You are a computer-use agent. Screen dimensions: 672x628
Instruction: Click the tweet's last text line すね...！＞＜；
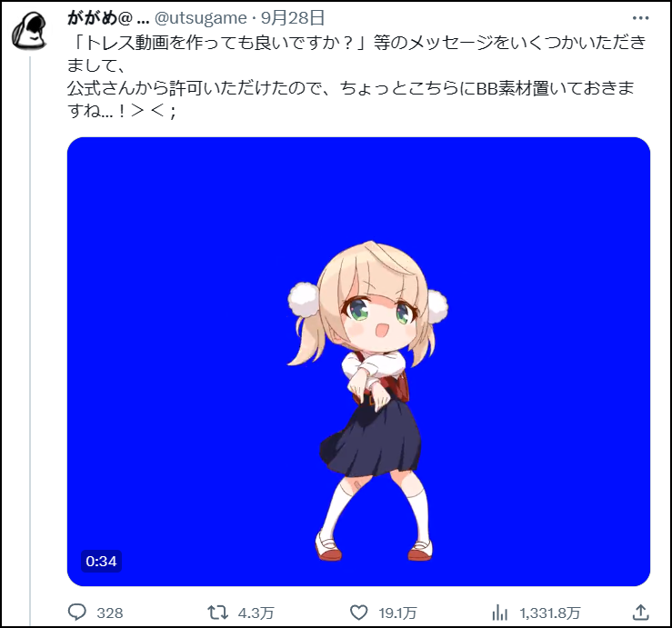(122, 111)
